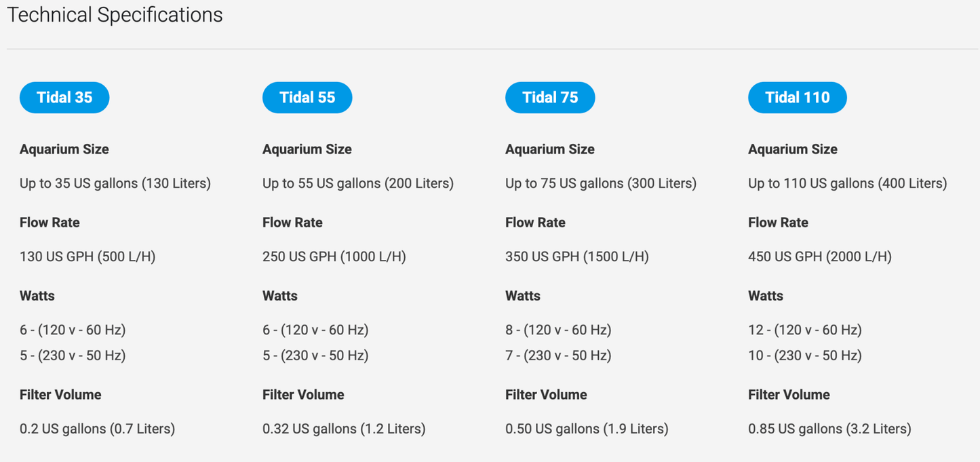The height and width of the screenshot is (462, 980).
Task: Choose the Tidal 75 blue label
Action: [x=550, y=98]
